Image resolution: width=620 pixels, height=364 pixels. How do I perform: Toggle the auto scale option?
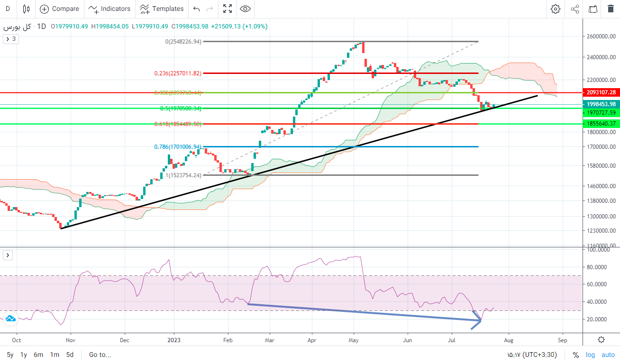[x=608, y=355]
